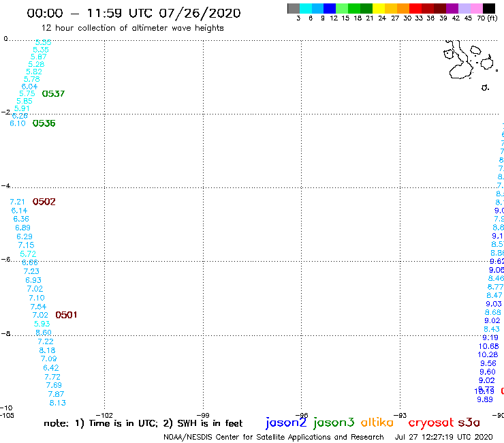Click the wave height value 5.35

41,50
